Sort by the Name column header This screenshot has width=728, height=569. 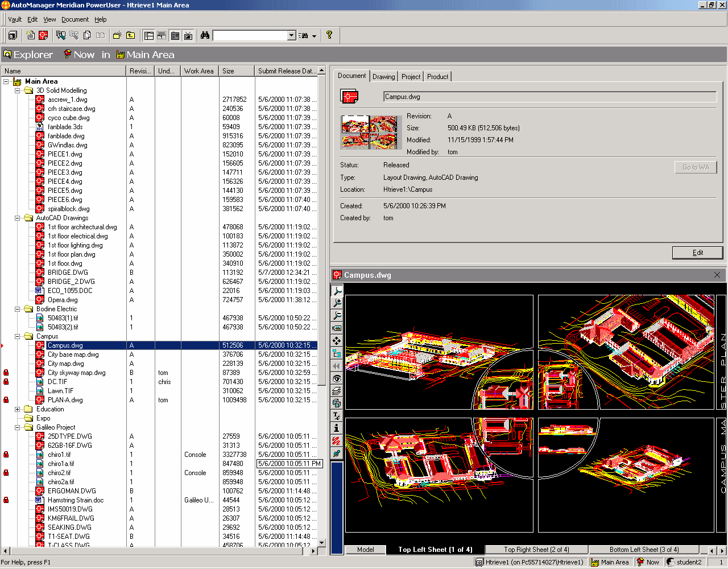coord(64,71)
